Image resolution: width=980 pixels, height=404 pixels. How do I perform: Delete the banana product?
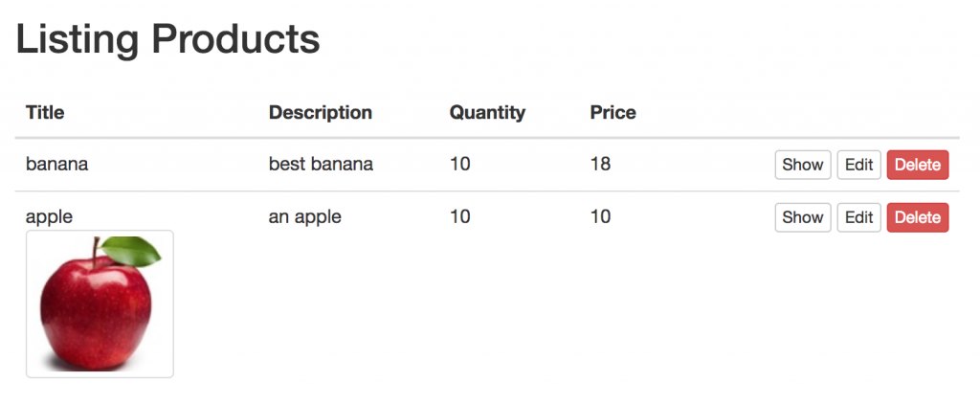[917, 165]
